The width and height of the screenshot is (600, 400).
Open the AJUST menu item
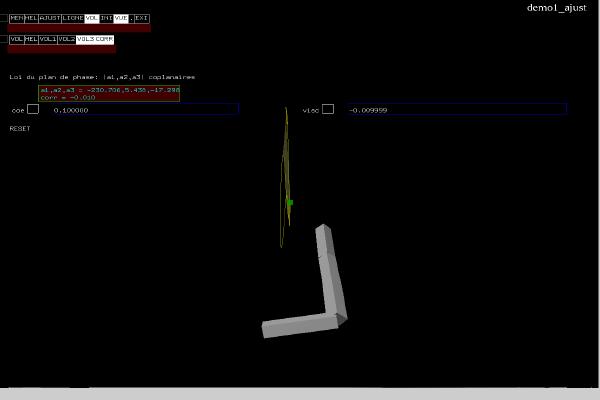(x=50, y=18)
